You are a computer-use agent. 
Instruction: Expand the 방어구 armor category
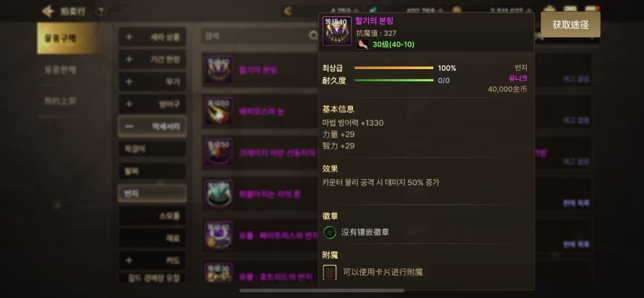(x=152, y=104)
